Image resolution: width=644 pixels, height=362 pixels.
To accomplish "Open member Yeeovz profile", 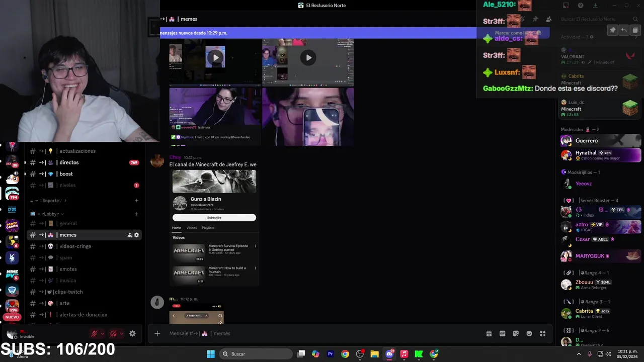I will click(x=600, y=184).
